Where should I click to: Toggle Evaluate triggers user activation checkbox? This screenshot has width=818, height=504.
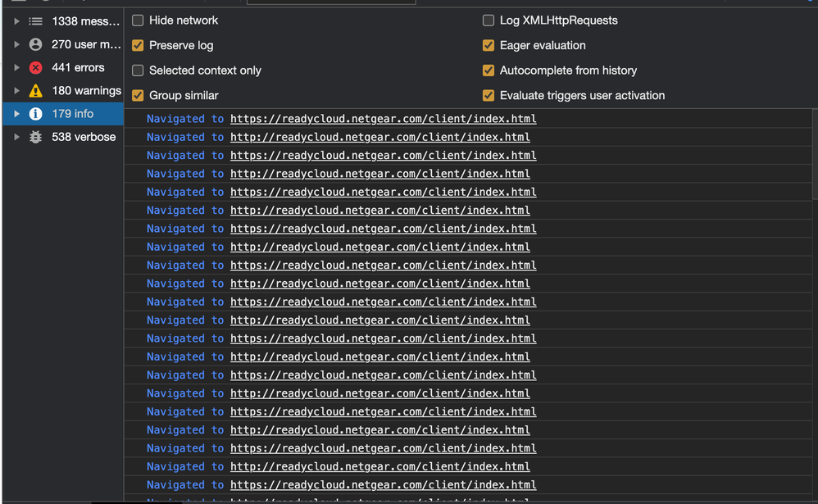489,96
